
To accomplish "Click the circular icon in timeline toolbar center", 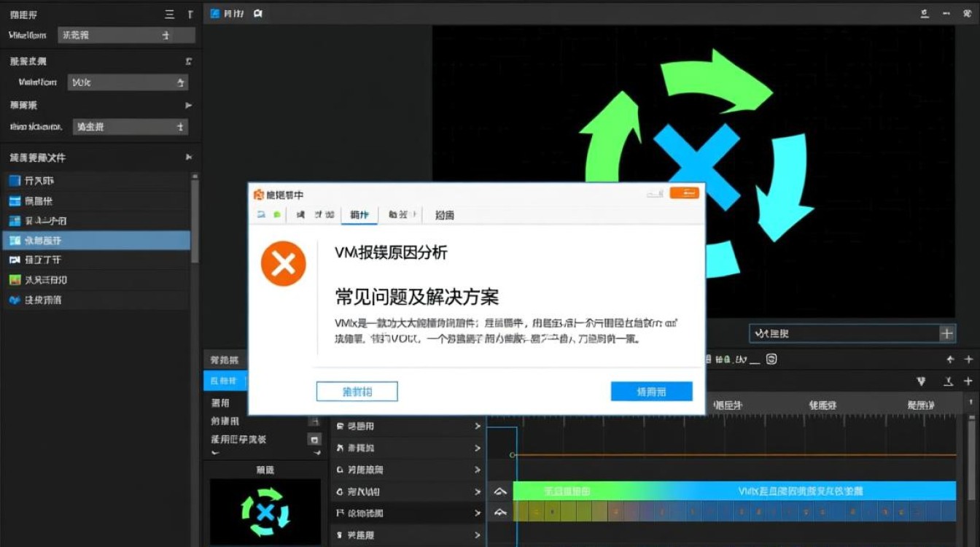I will tap(771, 359).
